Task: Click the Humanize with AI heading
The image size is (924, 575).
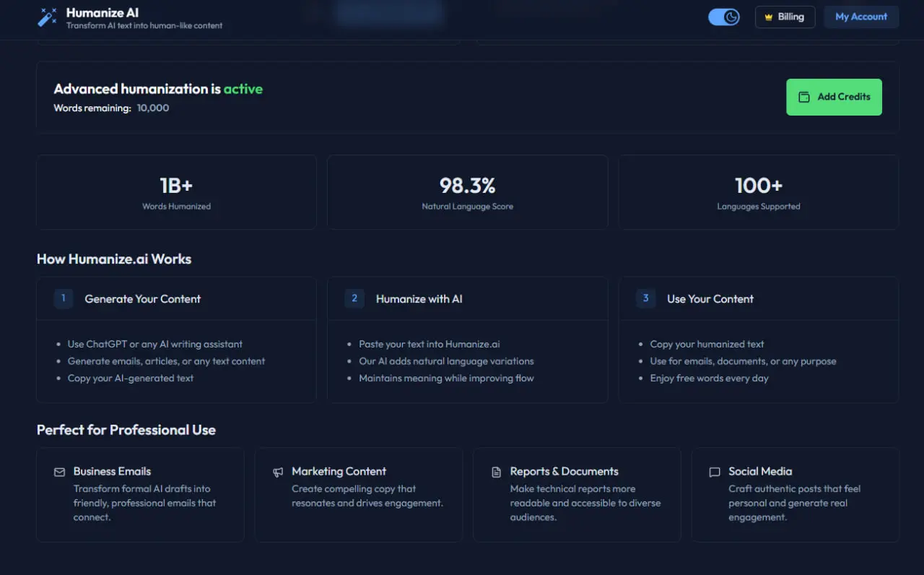Action: click(x=419, y=299)
